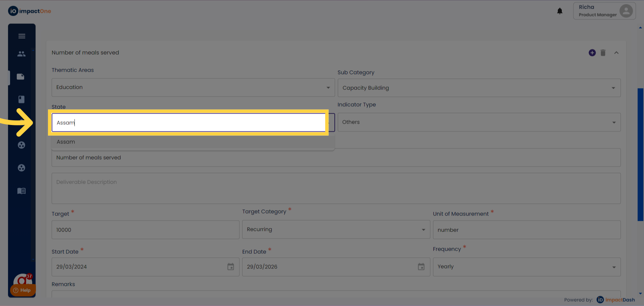This screenshot has height=306, width=644.
Task: Focus the Deliverable Description text area
Action: pos(336,188)
